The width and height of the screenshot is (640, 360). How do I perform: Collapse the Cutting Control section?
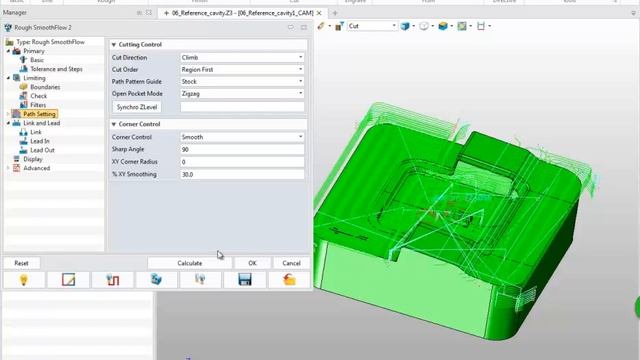[x=114, y=44]
